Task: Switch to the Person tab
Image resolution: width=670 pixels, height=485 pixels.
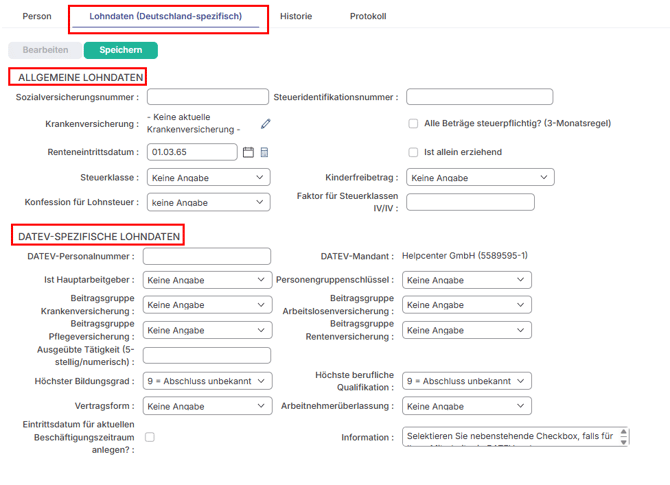Action: point(37,17)
